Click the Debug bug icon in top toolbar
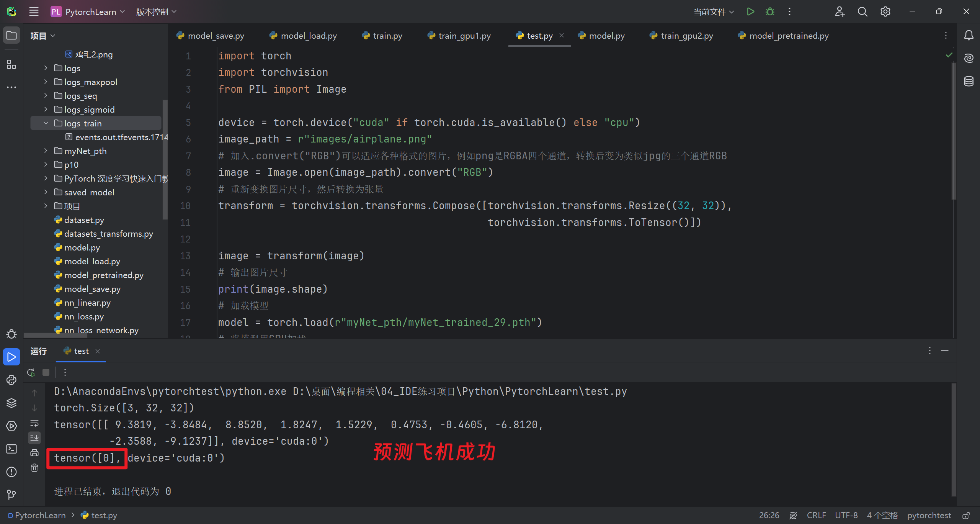This screenshot has width=980, height=524. click(x=770, y=11)
